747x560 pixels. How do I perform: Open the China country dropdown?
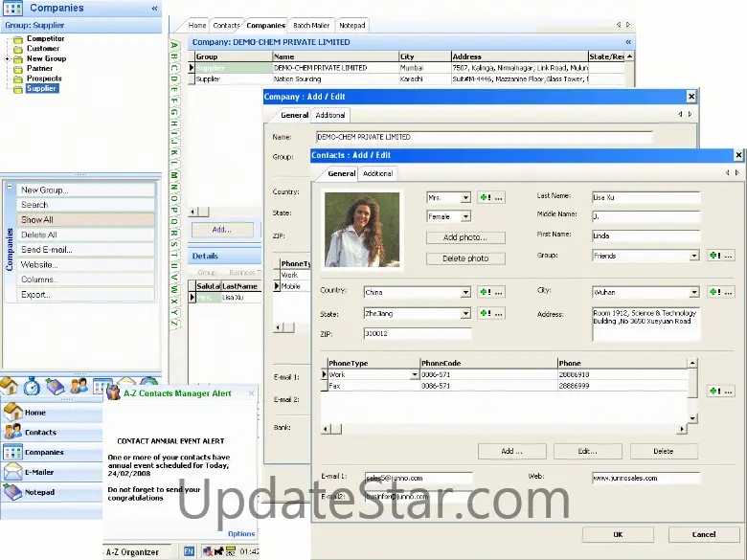click(466, 292)
